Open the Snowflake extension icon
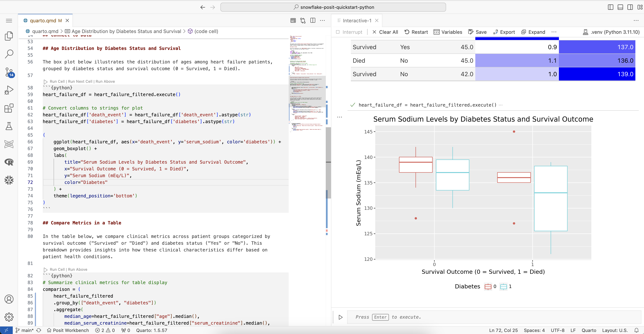Image resolution: width=644 pixels, height=334 pixels. (9, 180)
